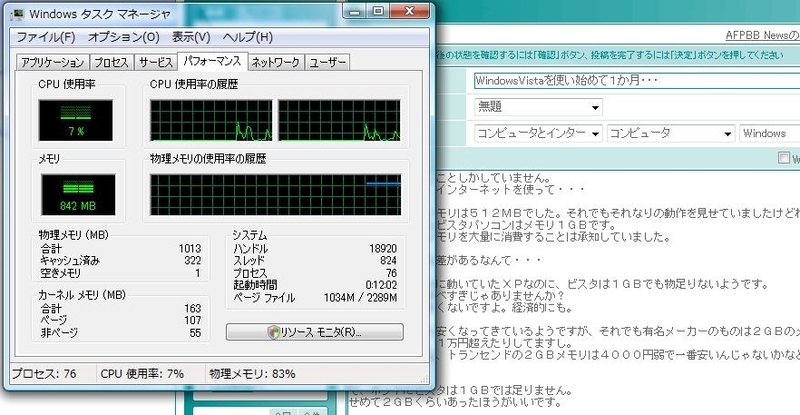This screenshot has width=800, height=415.
Task: Click the 非ページ value 55
Action: pos(195,333)
